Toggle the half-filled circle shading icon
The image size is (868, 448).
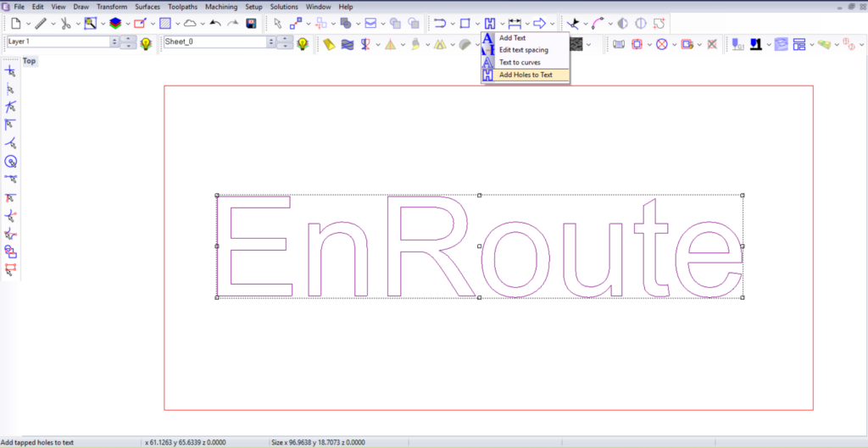[x=623, y=24]
